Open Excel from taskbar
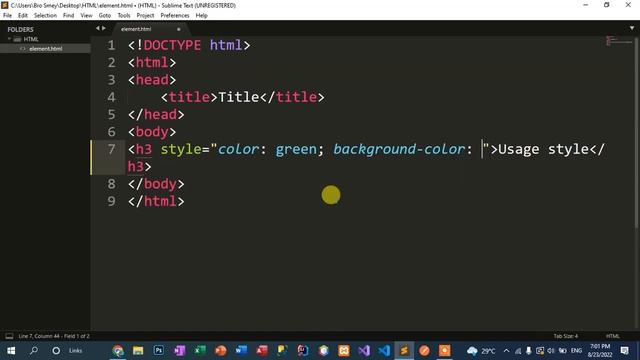 pyautogui.click(x=200, y=351)
